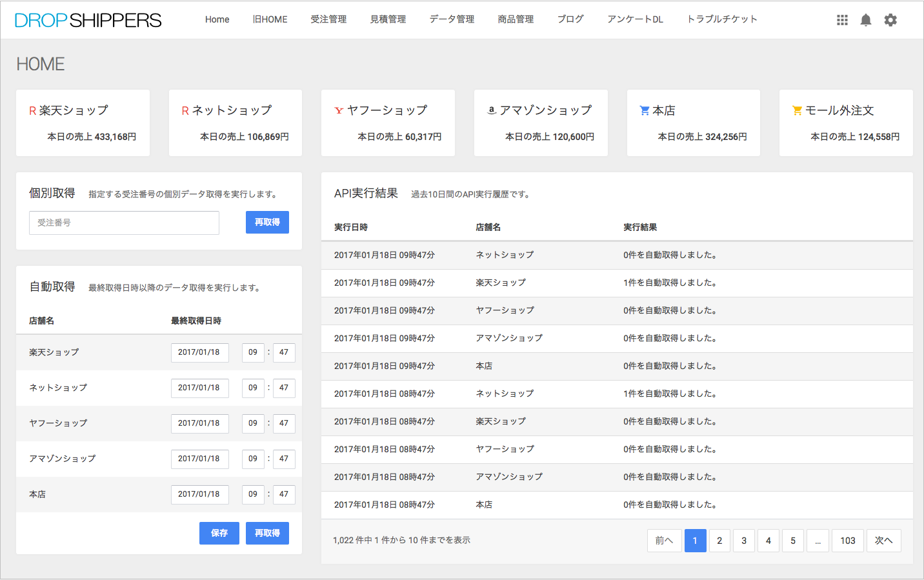Open the 本店 sales card
This screenshot has width=924, height=580.
click(x=694, y=123)
